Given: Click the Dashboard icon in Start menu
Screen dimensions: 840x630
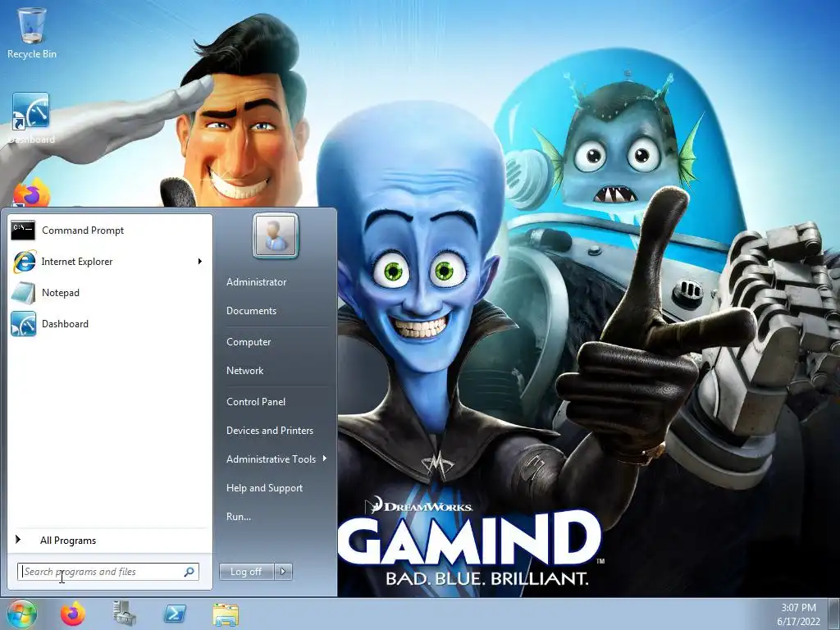Looking at the screenshot, I should point(24,323).
